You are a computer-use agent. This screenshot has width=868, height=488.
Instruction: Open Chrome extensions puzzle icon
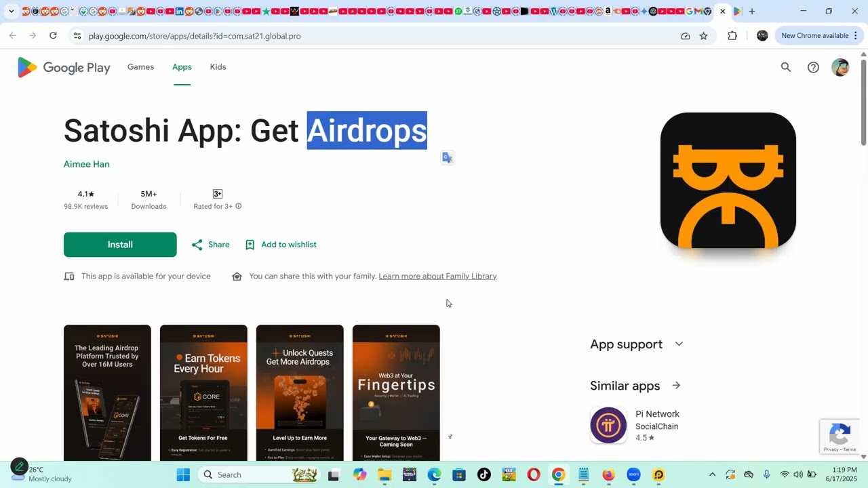coord(732,36)
